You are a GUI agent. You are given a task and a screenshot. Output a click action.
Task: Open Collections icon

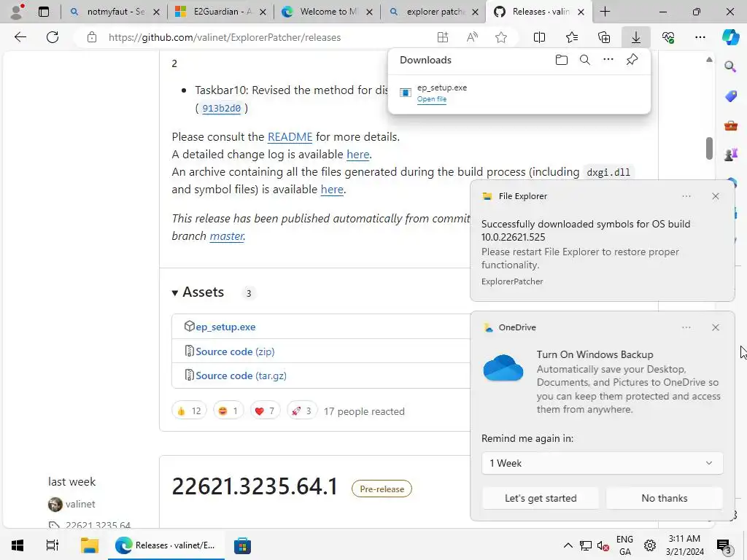click(x=603, y=37)
